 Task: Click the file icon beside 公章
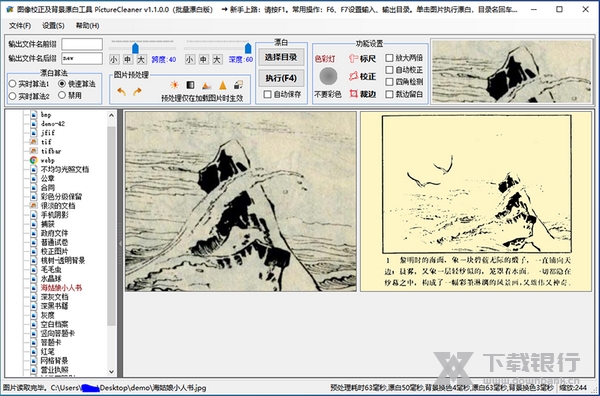[x=34, y=178]
